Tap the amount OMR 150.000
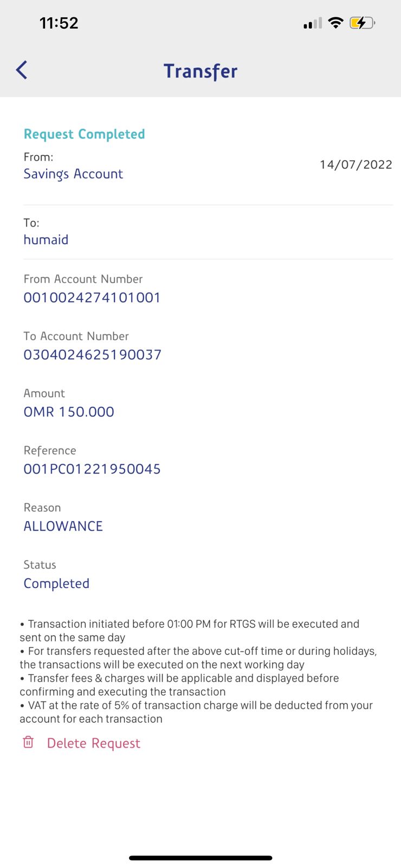The width and height of the screenshot is (401, 868). (69, 412)
